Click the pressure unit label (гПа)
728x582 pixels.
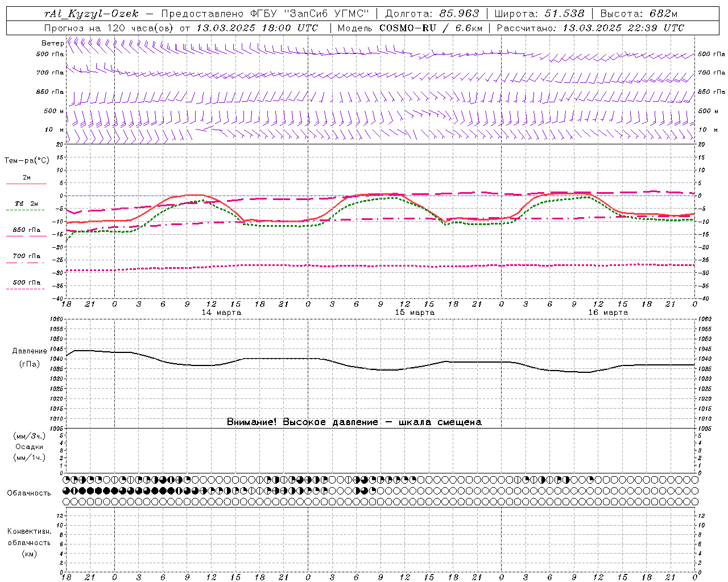[x=30, y=364]
